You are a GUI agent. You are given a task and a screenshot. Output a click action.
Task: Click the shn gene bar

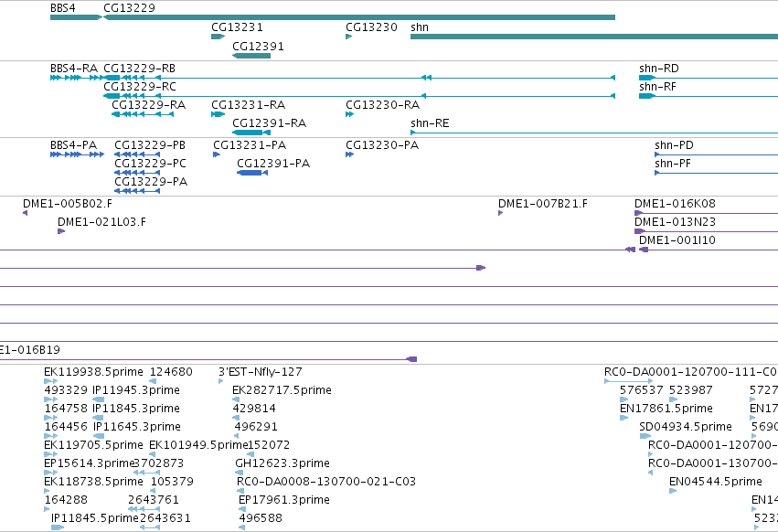coord(594,37)
